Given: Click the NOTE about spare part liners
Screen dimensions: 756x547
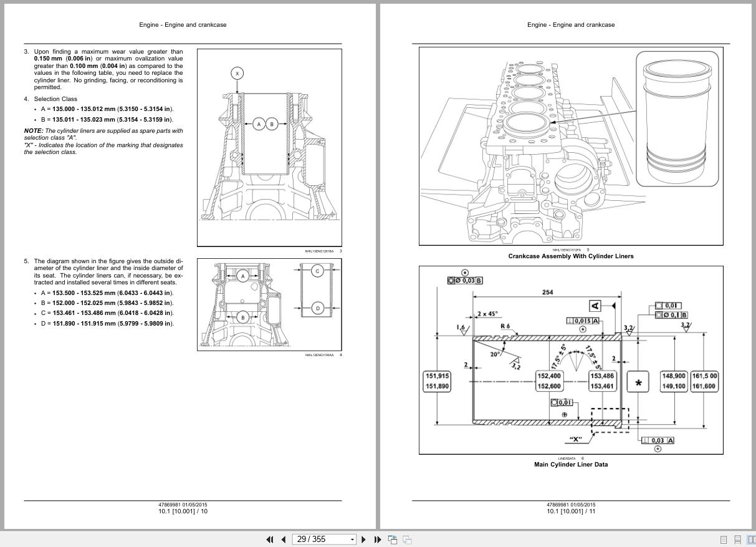Looking at the screenshot, I should tap(103, 134).
